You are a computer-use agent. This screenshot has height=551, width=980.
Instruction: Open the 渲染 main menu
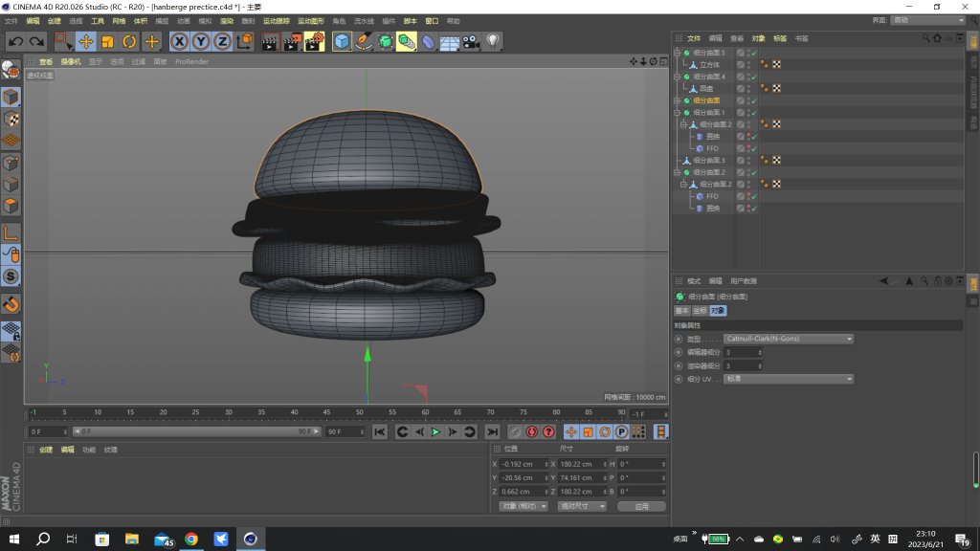pos(226,21)
